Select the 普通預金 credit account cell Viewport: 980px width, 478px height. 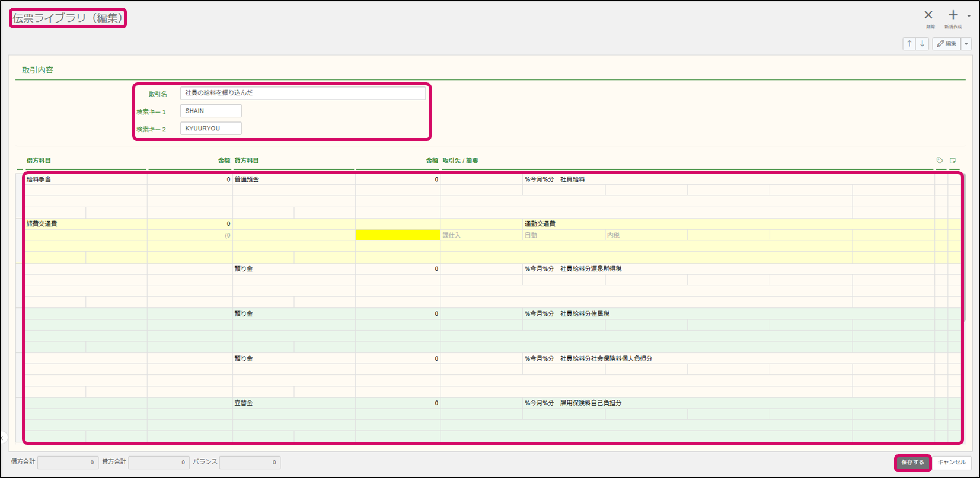(x=293, y=179)
